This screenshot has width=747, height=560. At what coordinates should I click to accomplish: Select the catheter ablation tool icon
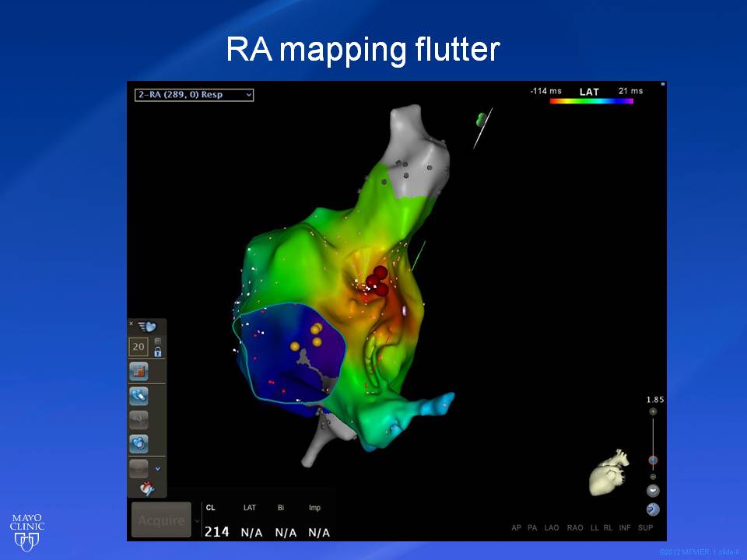tap(139, 396)
